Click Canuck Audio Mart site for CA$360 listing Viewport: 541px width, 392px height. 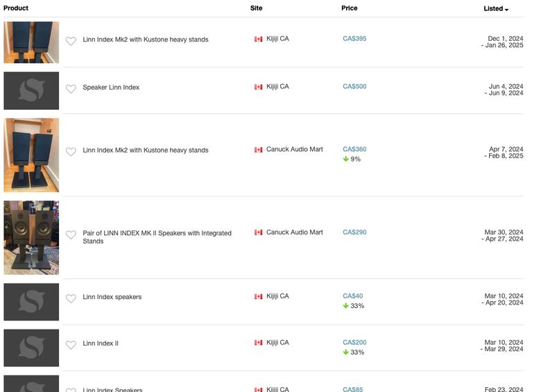pos(294,149)
